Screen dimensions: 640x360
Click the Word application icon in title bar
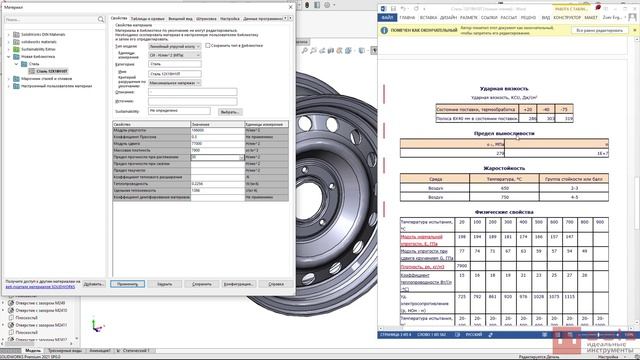[383, 9]
